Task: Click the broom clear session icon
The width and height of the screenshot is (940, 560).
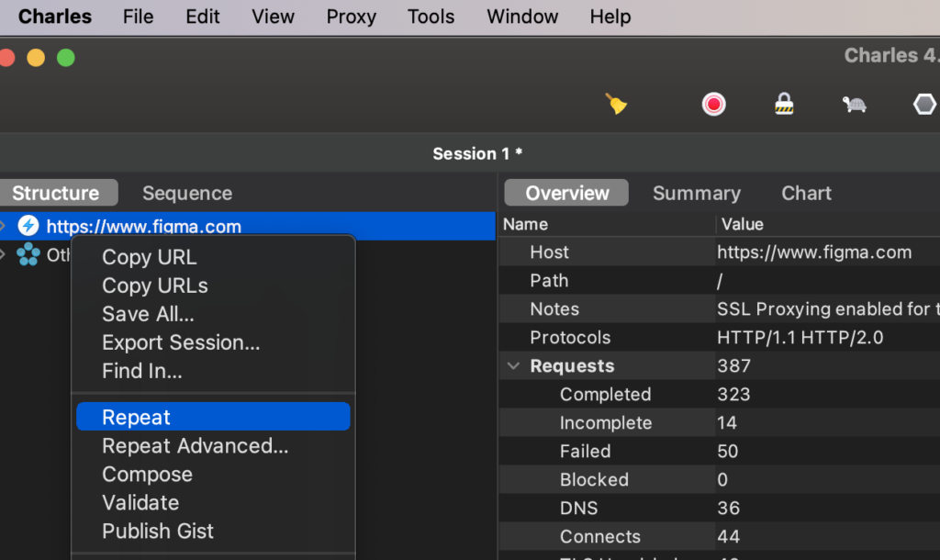Action: point(616,105)
